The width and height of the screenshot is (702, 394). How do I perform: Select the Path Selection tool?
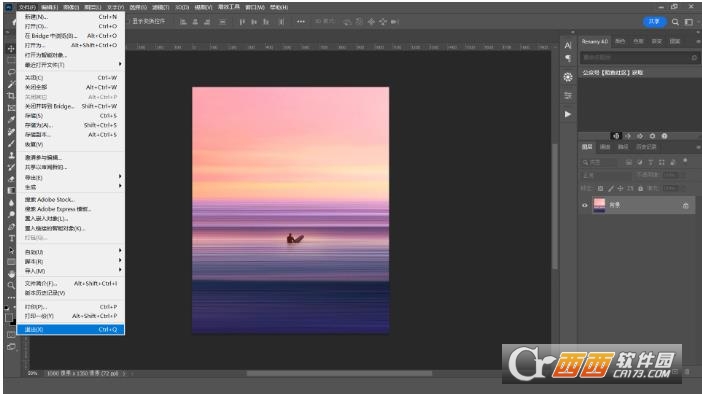pyautogui.click(x=11, y=250)
